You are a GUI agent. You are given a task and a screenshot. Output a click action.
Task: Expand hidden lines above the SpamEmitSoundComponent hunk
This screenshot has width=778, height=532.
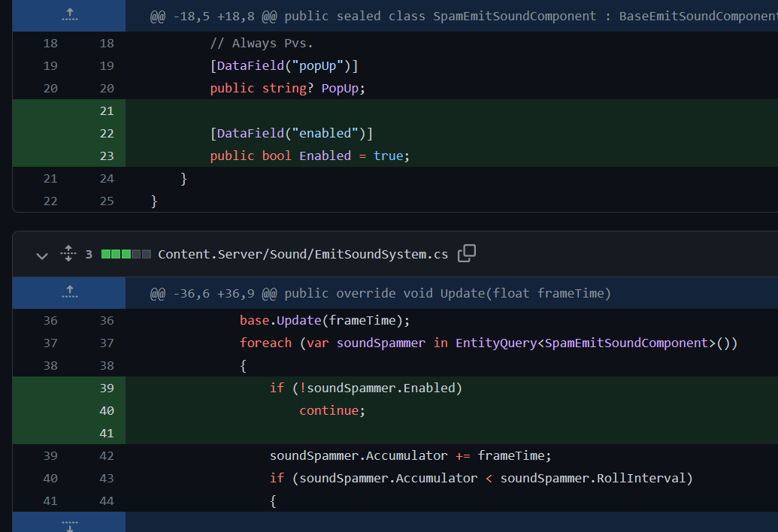click(x=68, y=15)
